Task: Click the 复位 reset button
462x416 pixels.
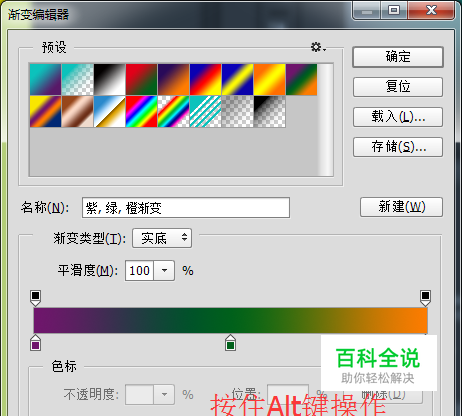Action: (398, 87)
